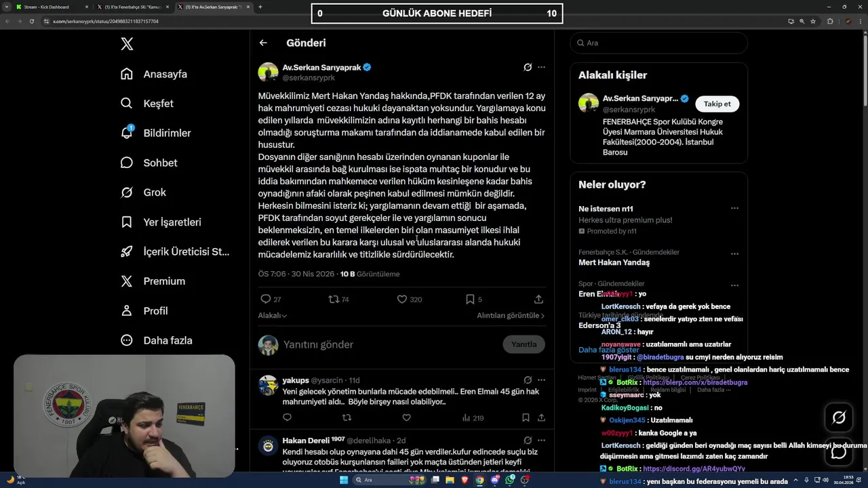Open more options on Hakan Dereli's reply
Viewport: 868px width, 488px height.
point(541,440)
